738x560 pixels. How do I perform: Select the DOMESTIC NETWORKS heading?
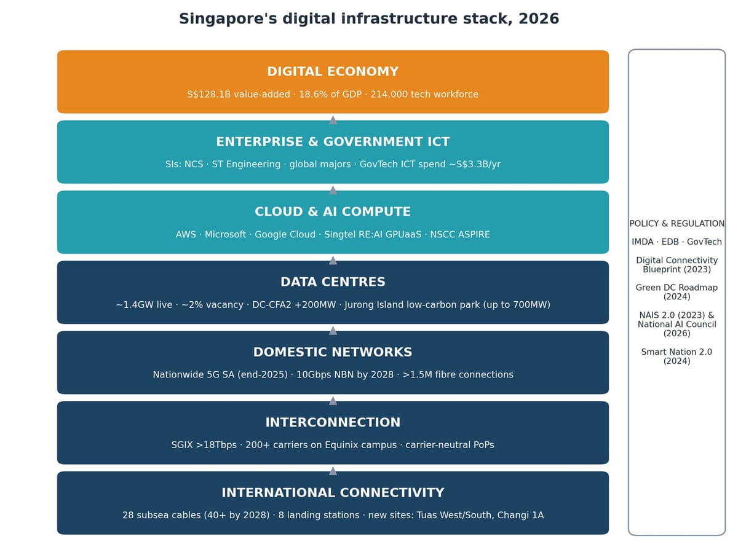[333, 352]
